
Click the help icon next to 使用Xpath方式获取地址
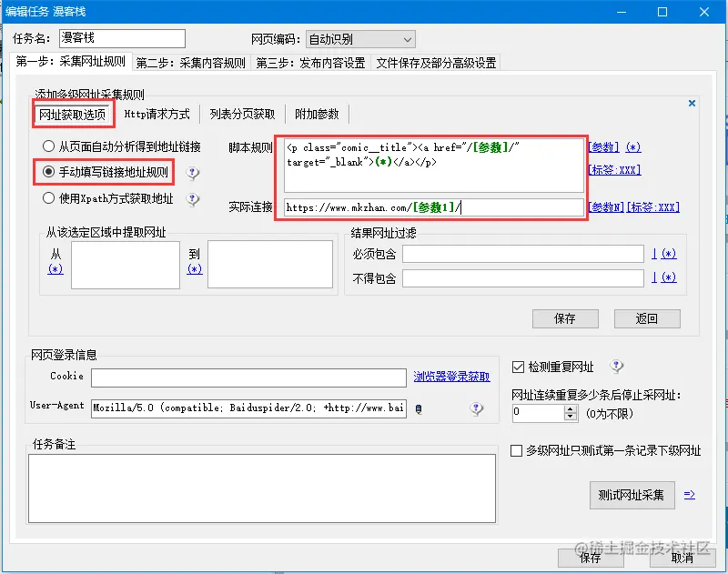[192, 199]
